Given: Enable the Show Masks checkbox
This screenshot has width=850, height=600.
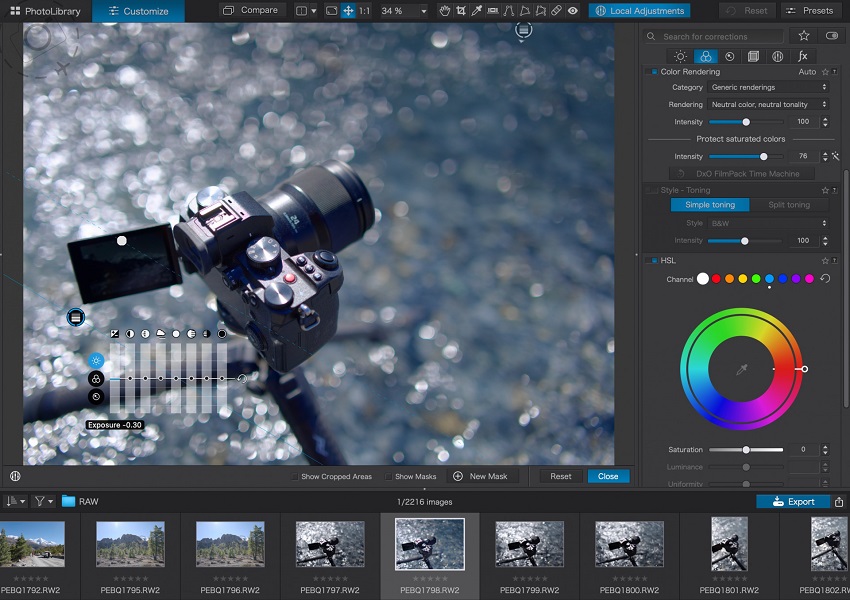Looking at the screenshot, I should pyautogui.click(x=388, y=477).
